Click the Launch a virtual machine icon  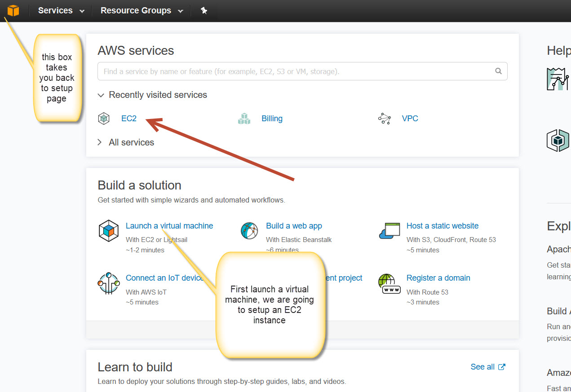108,231
